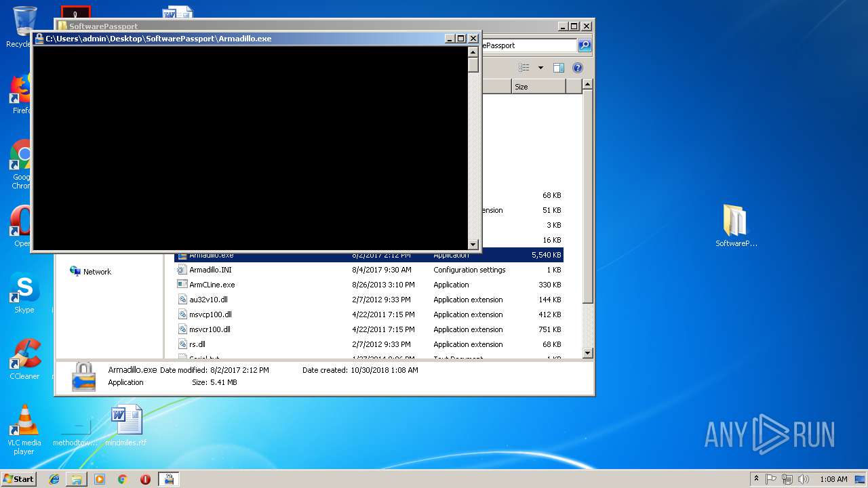Click console window scrollbar down arrow
This screenshot has width=868, height=488.
473,244
